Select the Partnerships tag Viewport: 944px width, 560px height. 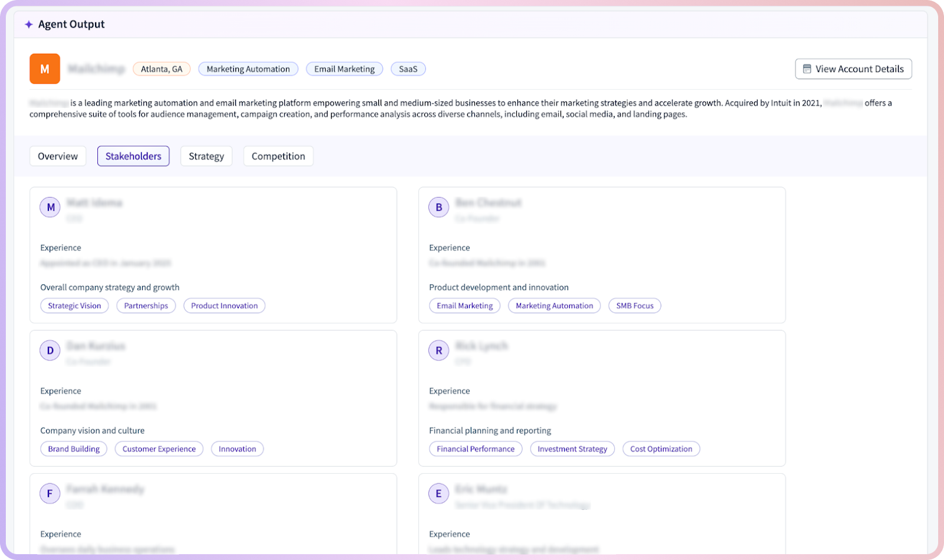[x=146, y=306]
